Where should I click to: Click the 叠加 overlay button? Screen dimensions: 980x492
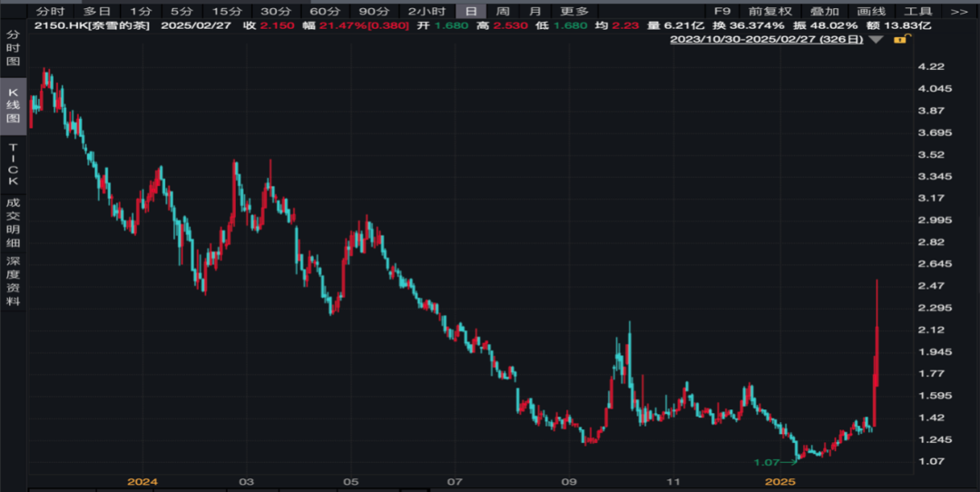(824, 11)
